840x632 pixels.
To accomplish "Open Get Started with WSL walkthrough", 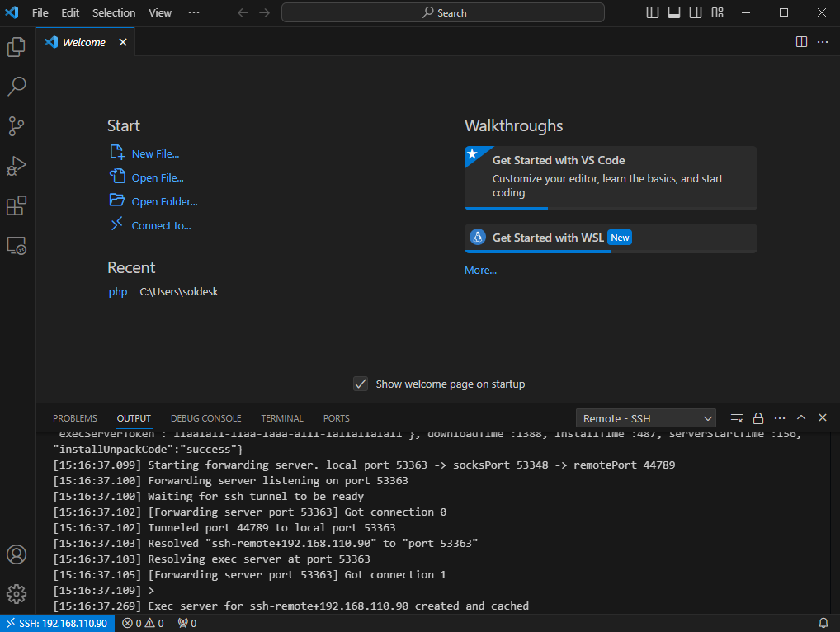I will (x=611, y=238).
